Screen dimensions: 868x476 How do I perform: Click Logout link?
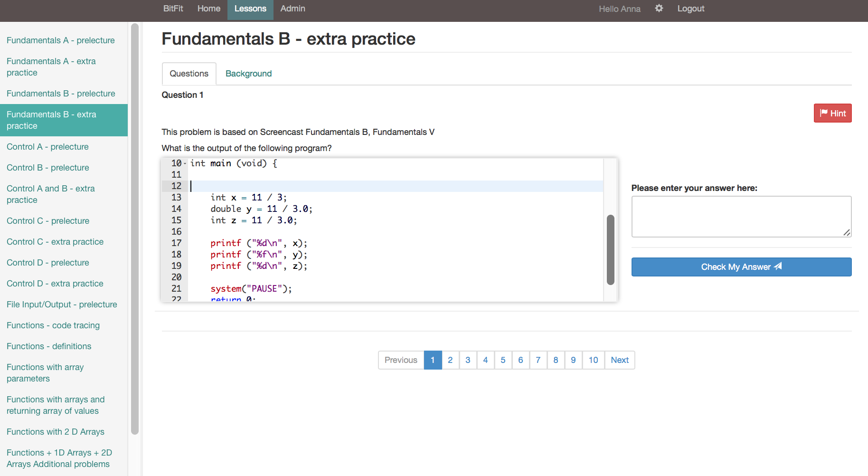point(690,9)
